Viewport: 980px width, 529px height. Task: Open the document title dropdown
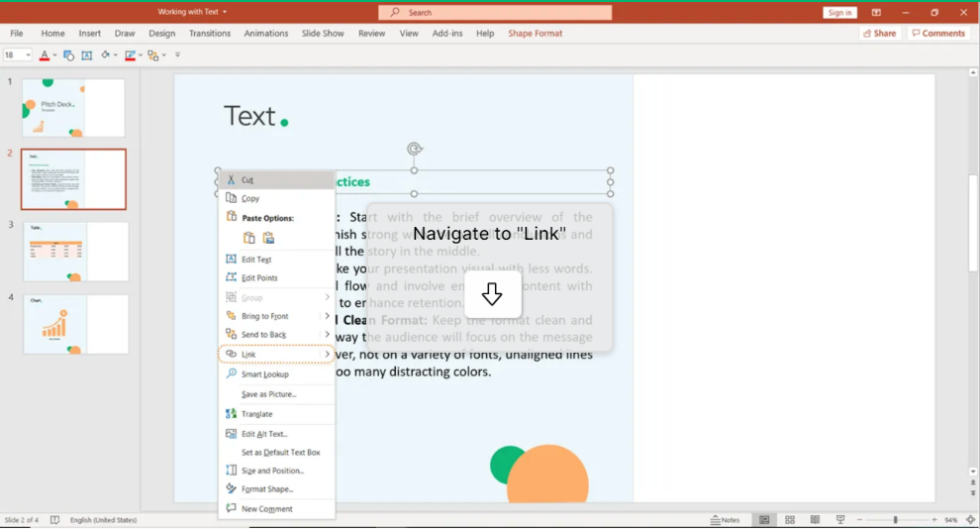[x=225, y=12]
